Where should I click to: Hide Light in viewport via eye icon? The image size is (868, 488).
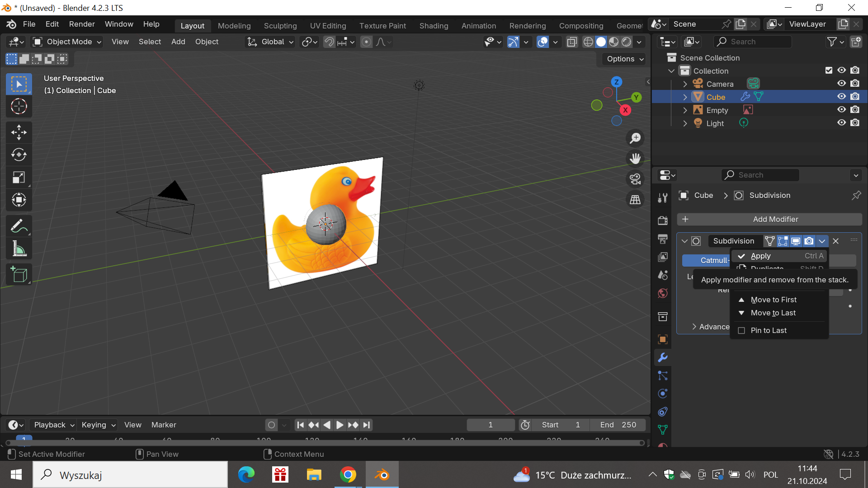coord(841,123)
